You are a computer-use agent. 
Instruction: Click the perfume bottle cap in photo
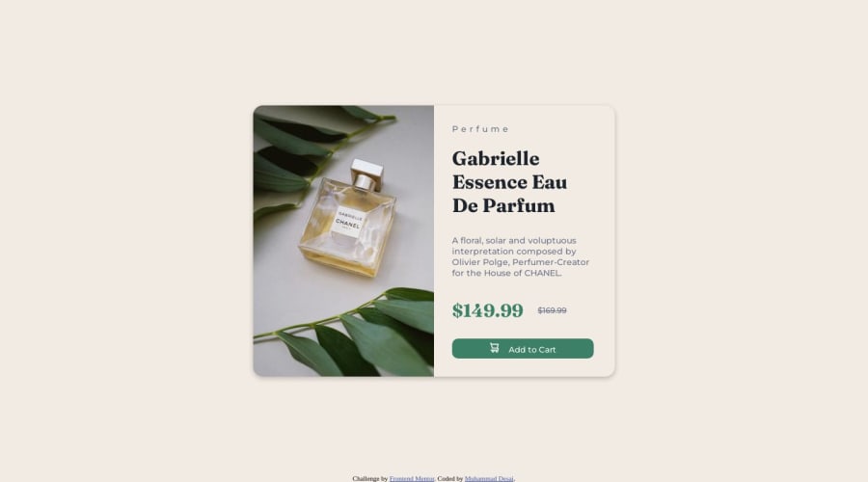[x=366, y=174]
